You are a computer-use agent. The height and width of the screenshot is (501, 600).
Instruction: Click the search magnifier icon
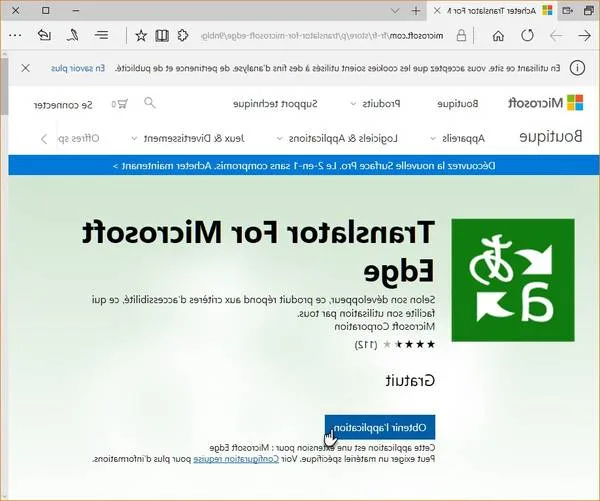150,103
